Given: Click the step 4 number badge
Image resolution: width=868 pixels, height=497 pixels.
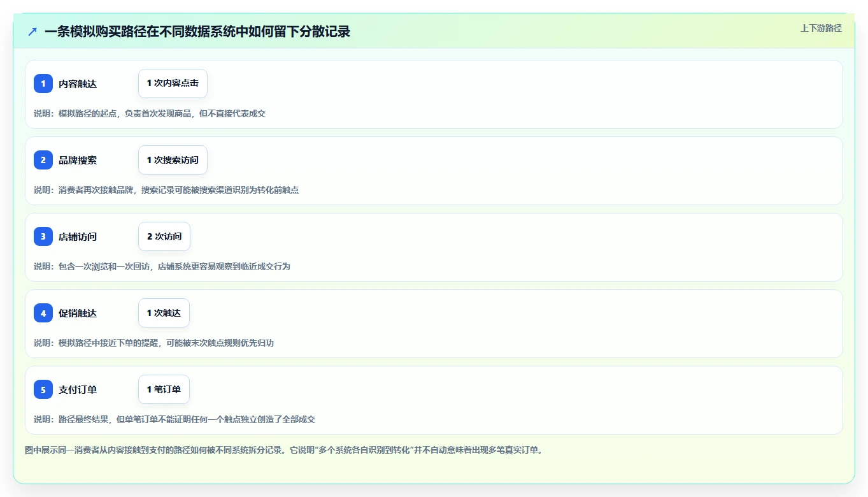Looking at the screenshot, I should pos(43,313).
